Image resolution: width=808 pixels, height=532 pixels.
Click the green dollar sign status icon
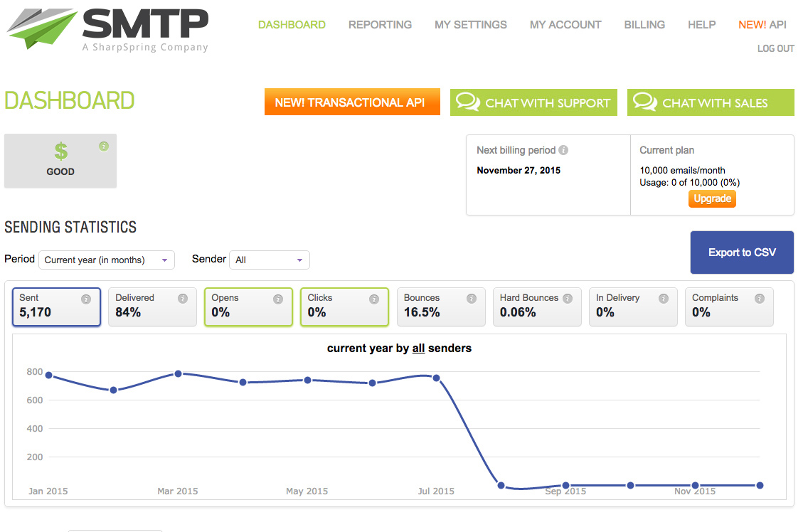61,151
